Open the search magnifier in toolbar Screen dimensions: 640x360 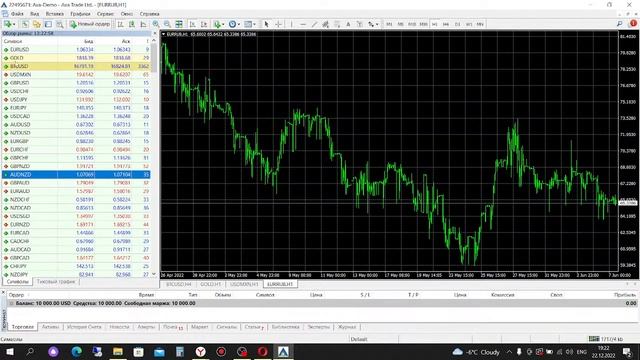619,24
